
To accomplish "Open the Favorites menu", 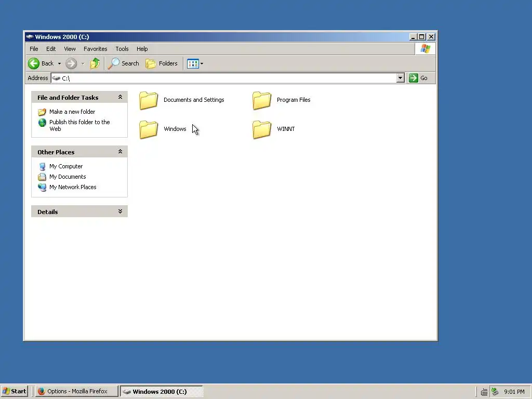I will [96, 49].
